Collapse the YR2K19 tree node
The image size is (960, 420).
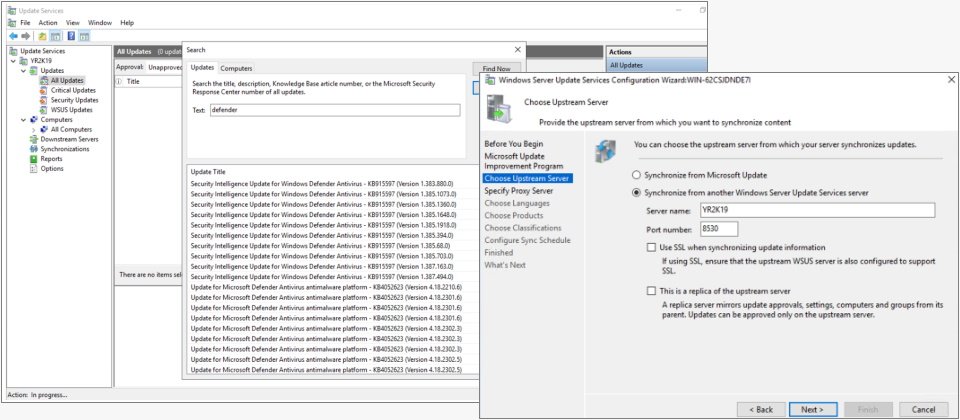[14, 61]
